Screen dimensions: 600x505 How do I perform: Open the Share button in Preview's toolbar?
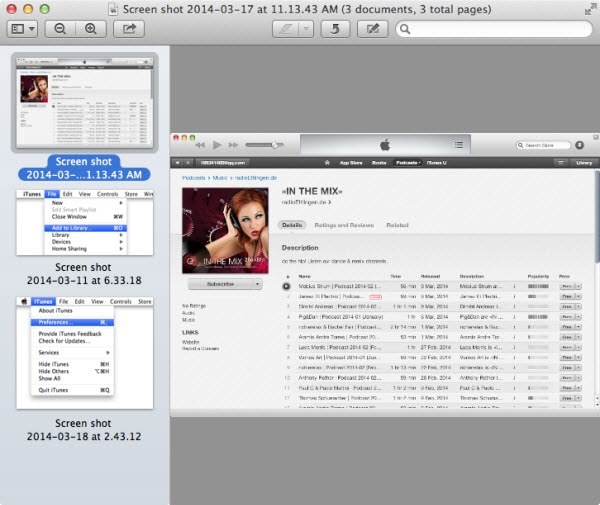(129, 29)
